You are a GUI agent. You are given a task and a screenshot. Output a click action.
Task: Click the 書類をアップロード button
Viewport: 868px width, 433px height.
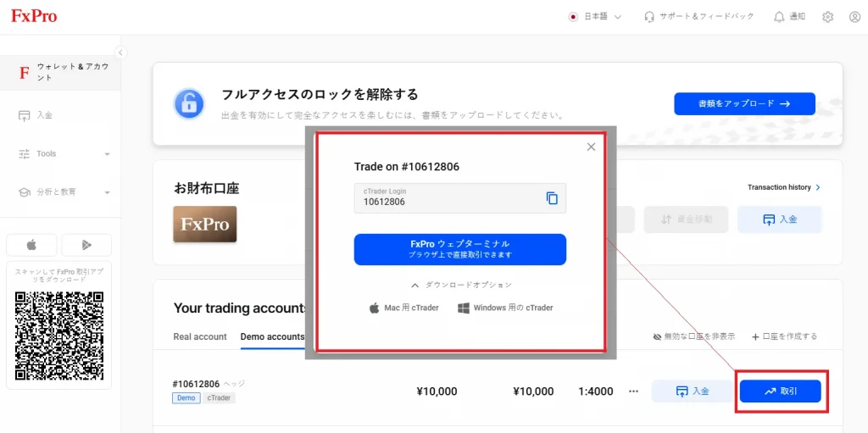coord(744,103)
